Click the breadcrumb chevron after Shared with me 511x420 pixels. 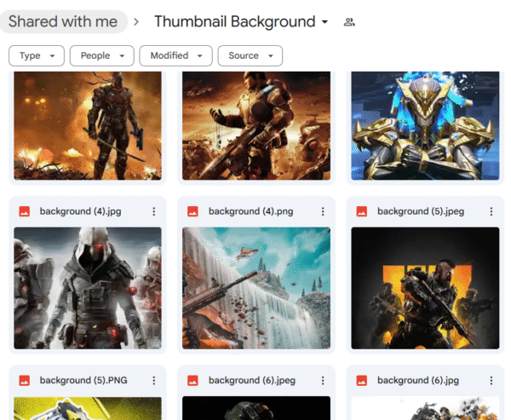(x=136, y=22)
